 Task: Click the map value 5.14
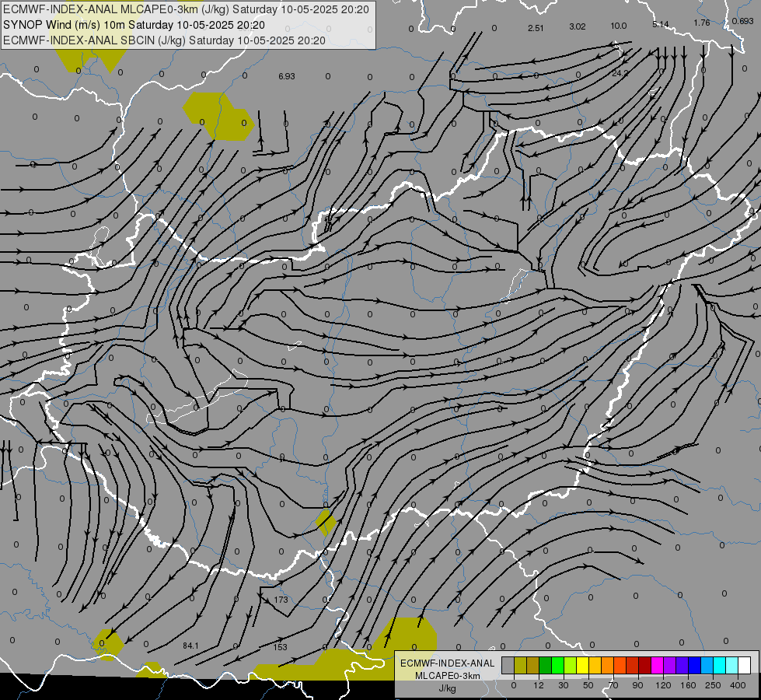(x=661, y=24)
